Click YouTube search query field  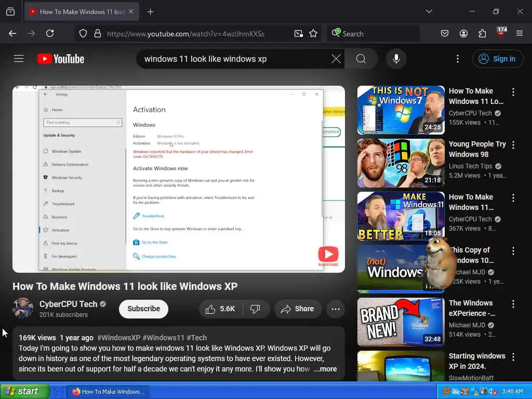[x=234, y=59]
